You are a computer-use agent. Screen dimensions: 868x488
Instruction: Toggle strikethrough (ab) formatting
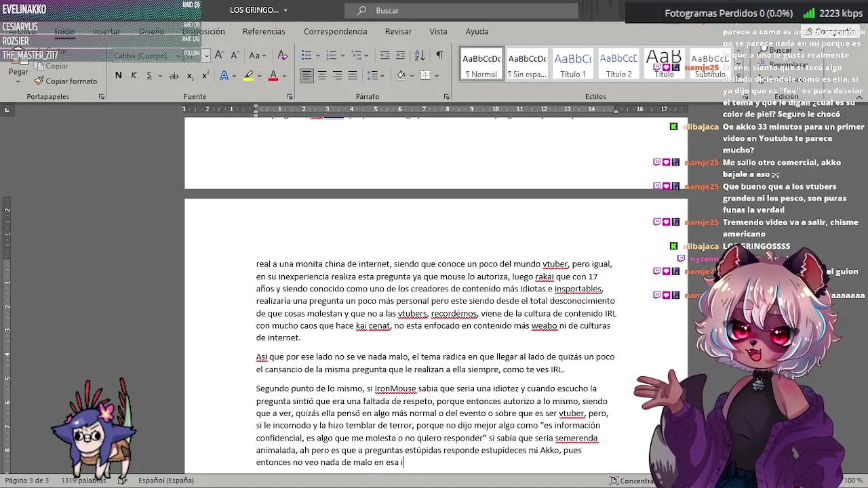174,75
